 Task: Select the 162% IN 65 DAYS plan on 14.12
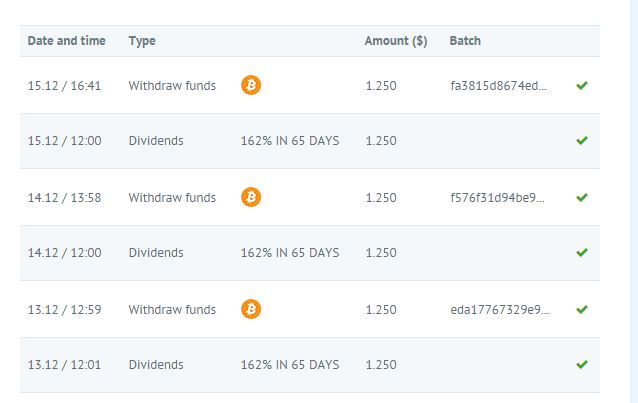pos(290,253)
